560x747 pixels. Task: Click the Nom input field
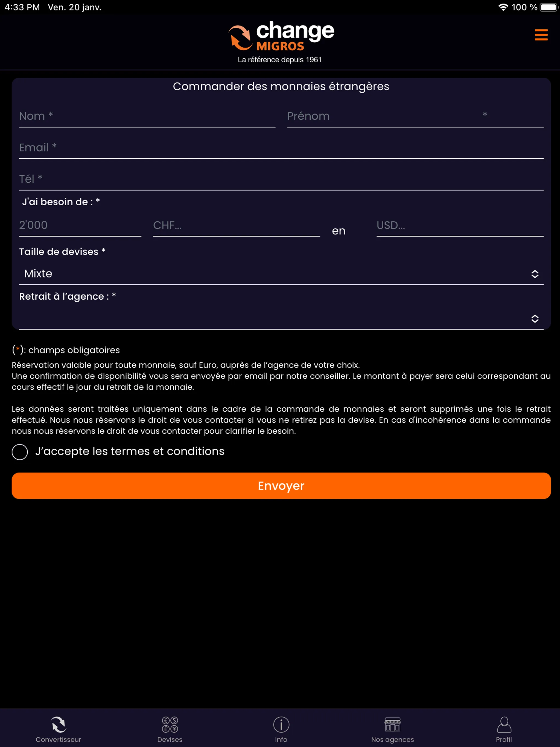[148, 116]
